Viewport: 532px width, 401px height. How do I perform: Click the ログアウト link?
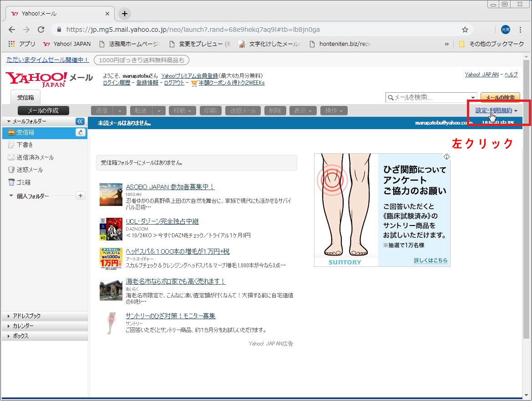(174, 83)
